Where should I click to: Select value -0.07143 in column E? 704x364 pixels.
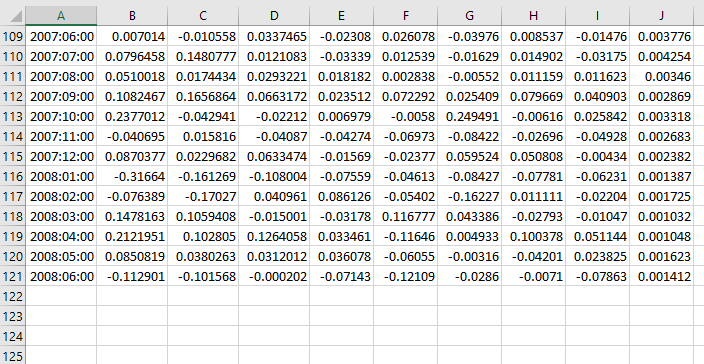(341, 276)
